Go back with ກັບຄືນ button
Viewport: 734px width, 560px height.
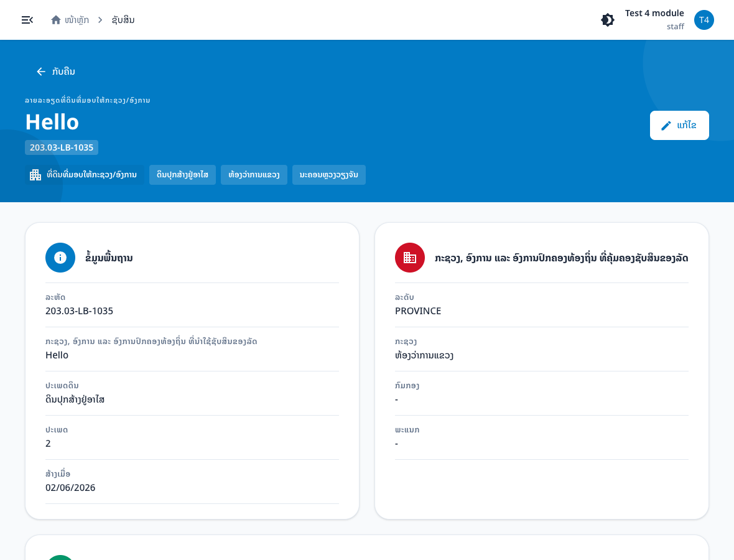coord(56,71)
